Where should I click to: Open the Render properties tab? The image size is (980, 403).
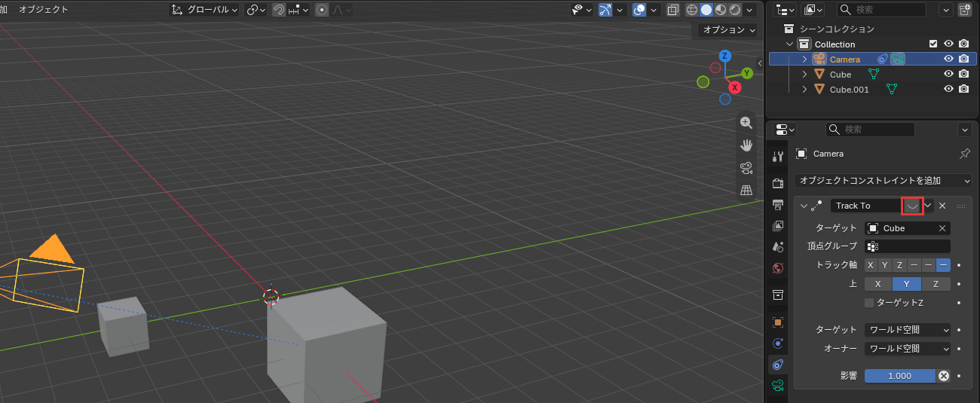[778, 183]
